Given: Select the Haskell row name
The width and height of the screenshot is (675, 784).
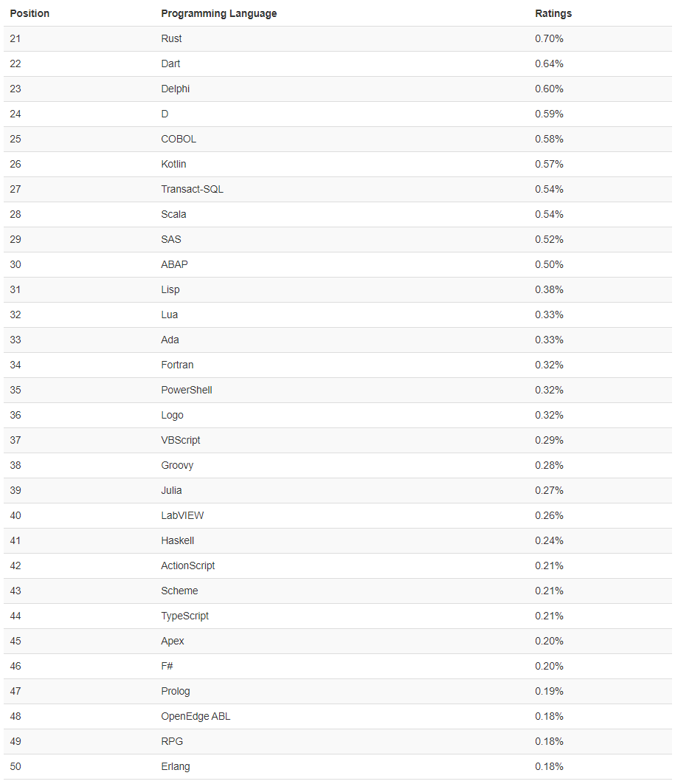Looking at the screenshot, I should click(x=178, y=540).
